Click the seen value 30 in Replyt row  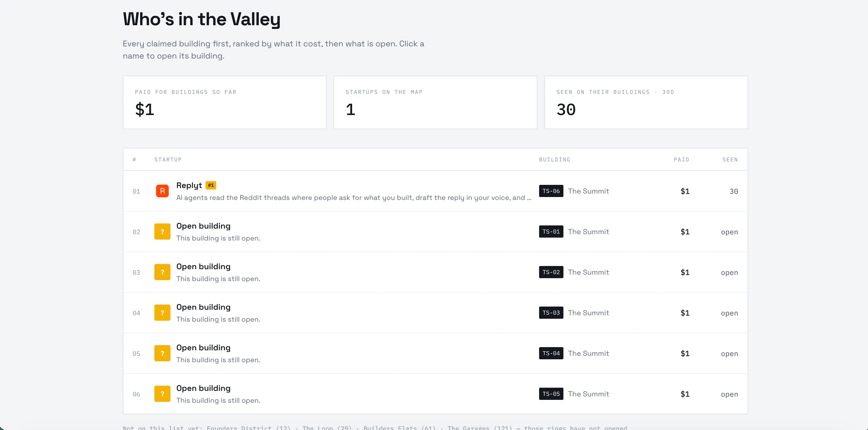click(734, 191)
